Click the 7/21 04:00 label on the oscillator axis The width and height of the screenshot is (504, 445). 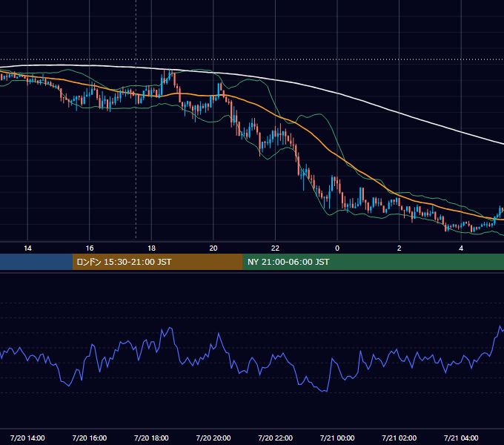461,438
